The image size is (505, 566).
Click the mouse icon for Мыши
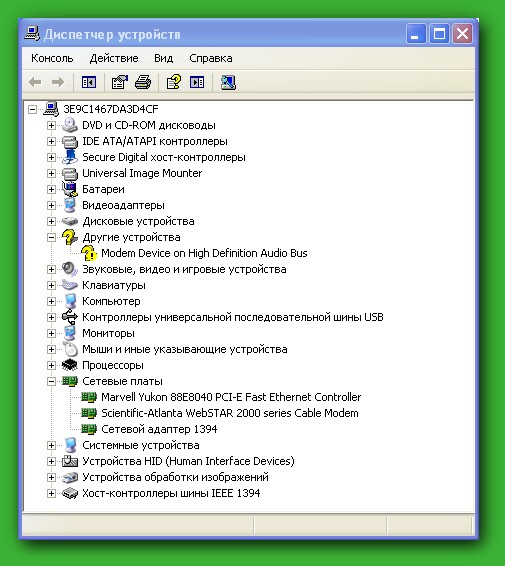(70, 349)
